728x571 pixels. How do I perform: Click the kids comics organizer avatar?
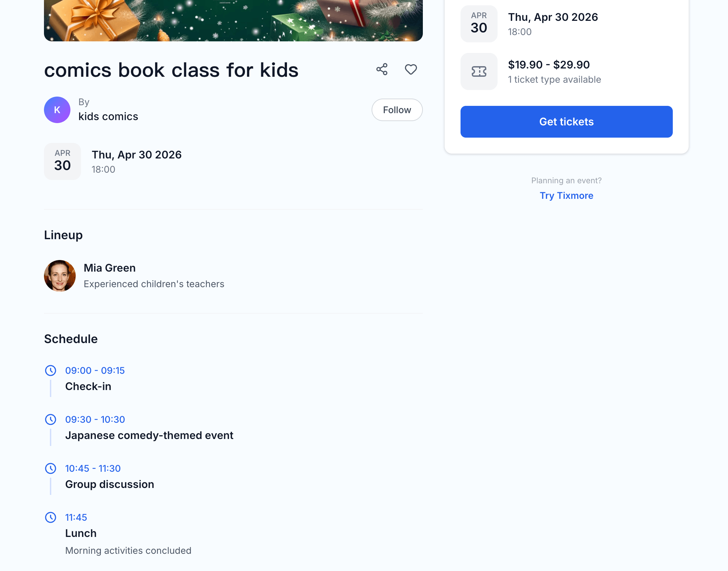57,110
